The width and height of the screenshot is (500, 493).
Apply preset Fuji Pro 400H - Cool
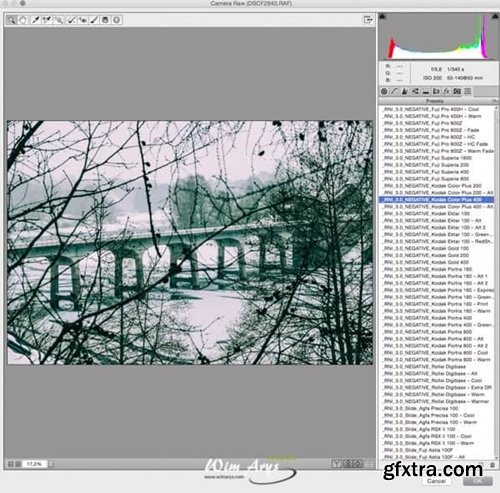coord(437,109)
